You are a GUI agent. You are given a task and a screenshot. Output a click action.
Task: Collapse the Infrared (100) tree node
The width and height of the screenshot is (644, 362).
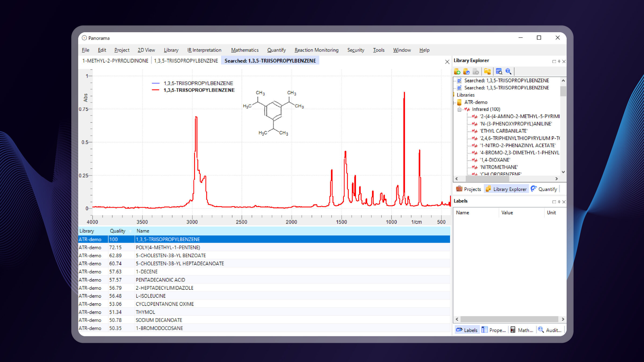pos(459,110)
